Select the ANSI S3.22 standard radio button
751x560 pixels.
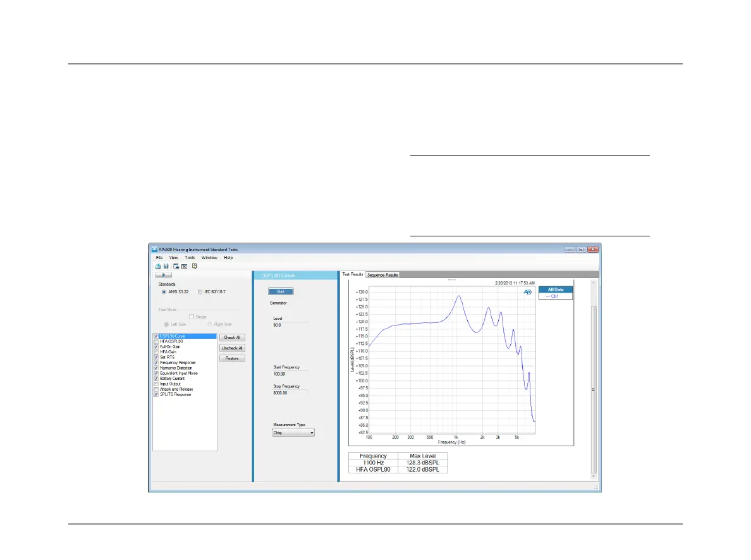click(x=164, y=292)
